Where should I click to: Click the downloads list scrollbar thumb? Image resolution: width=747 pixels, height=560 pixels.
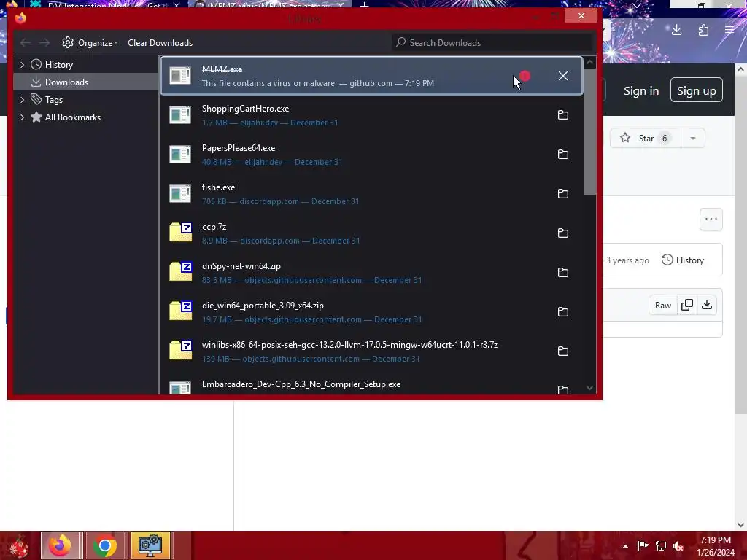coord(589,132)
